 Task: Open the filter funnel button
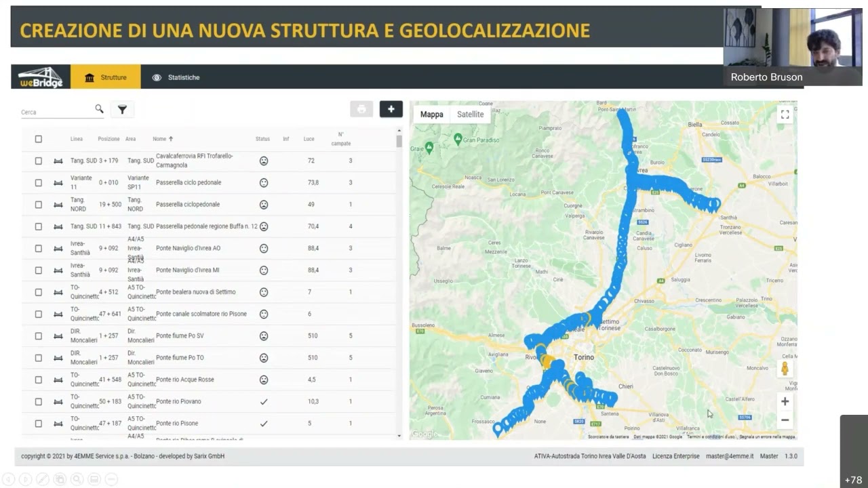point(122,109)
